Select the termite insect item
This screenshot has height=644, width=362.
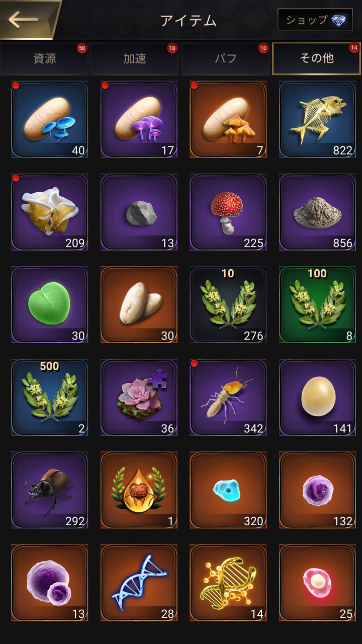coord(228,397)
